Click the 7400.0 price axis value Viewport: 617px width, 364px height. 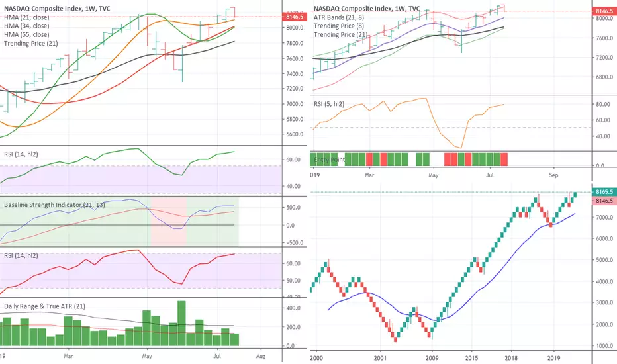coord(295,73)
